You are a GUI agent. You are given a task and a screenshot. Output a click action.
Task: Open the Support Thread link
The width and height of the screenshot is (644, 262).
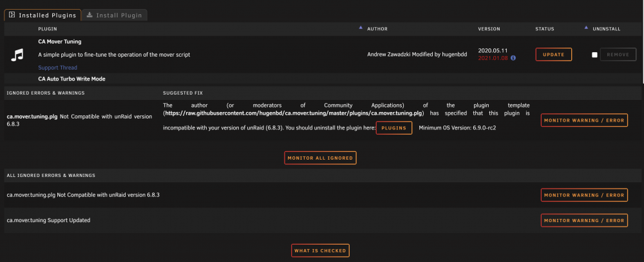(57, 68)
